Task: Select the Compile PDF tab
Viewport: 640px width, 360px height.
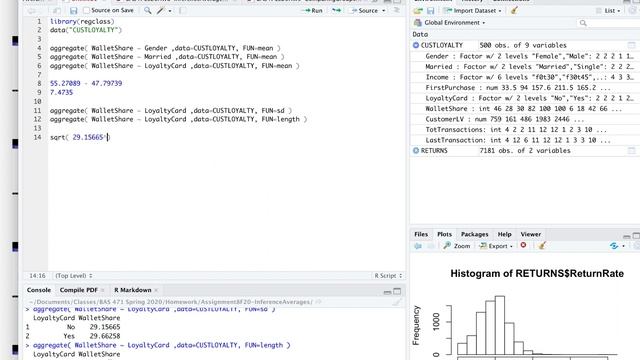Action: 78,290
